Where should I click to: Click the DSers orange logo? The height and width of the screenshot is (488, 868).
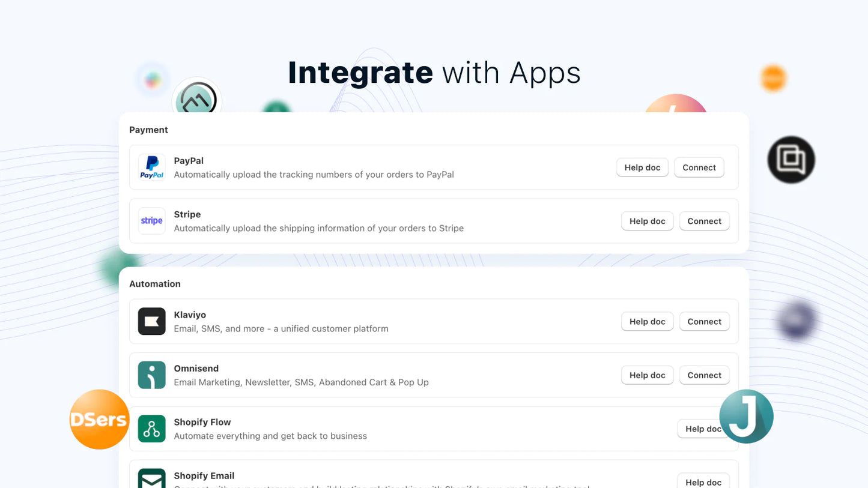[x=99, y=419]
